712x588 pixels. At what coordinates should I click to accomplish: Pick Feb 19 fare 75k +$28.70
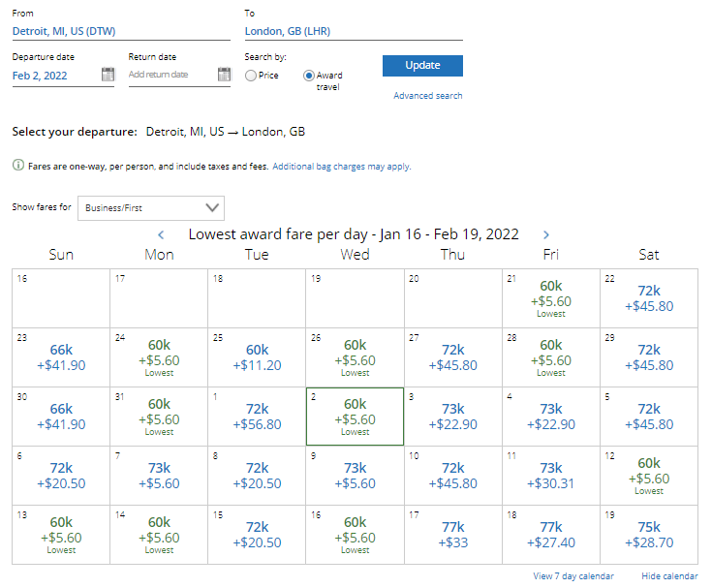[x=648, y=535]
